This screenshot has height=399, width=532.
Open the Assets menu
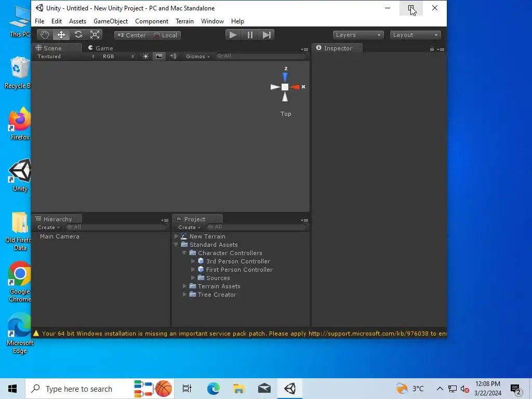77,21
